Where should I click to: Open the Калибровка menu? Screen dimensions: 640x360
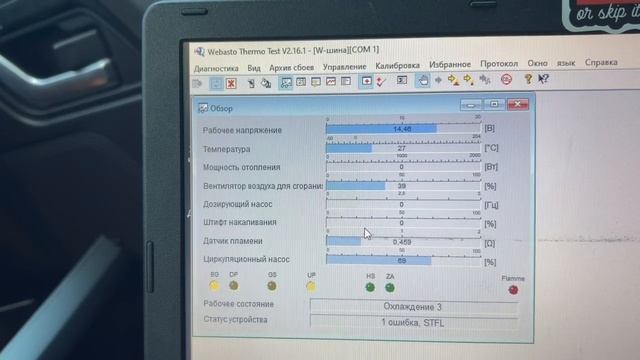398,65
